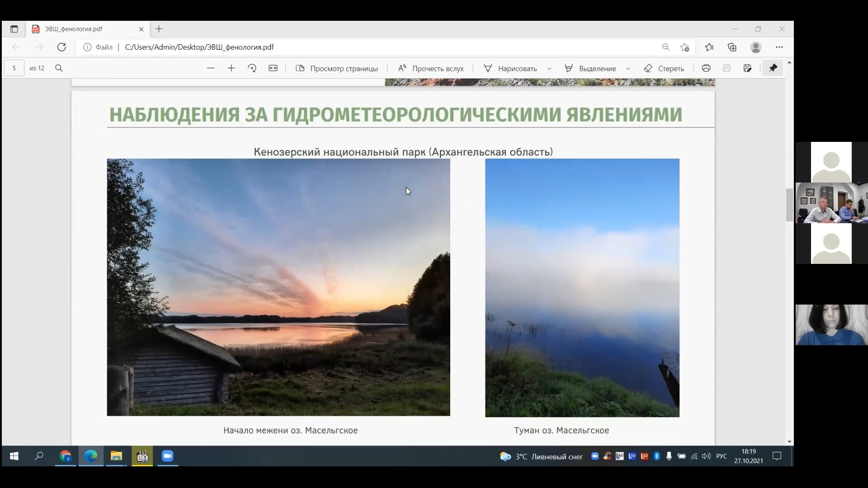Click Page view (Просмотр страницы) button
The image size is (868, 488).
point(337,68)
